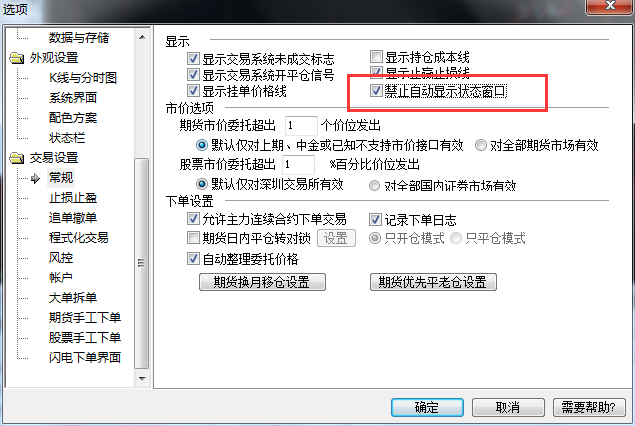Enable the 显示持仓成本线 checkbox
The height and width of the screenshot is (426, 635).
pyautogui.click(x=376, y=56)
